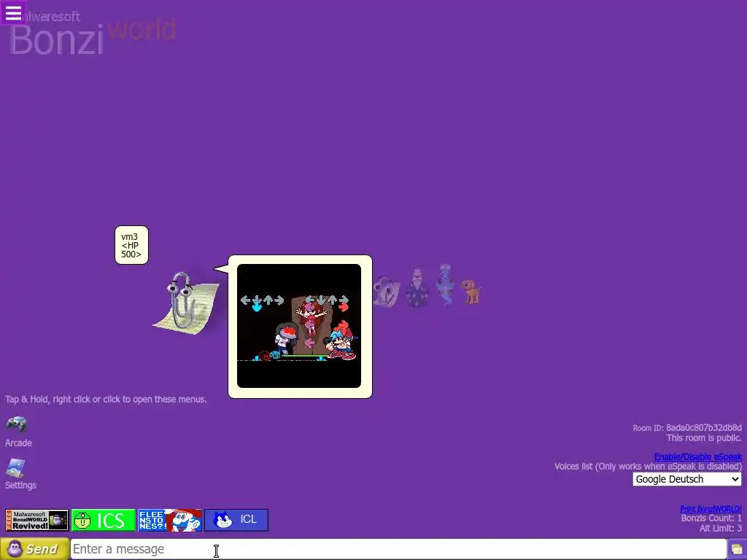Click the Send button

click(x=35, y=549)
